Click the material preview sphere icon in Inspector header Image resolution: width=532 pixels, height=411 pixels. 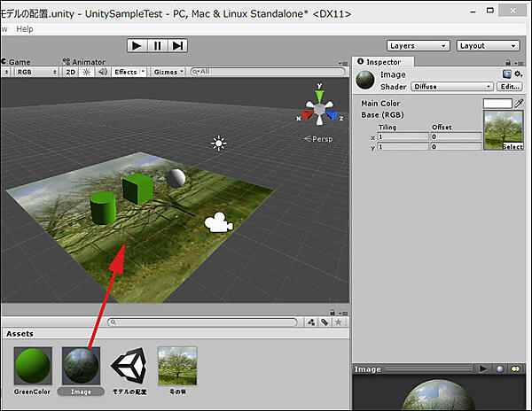[365, 80]
